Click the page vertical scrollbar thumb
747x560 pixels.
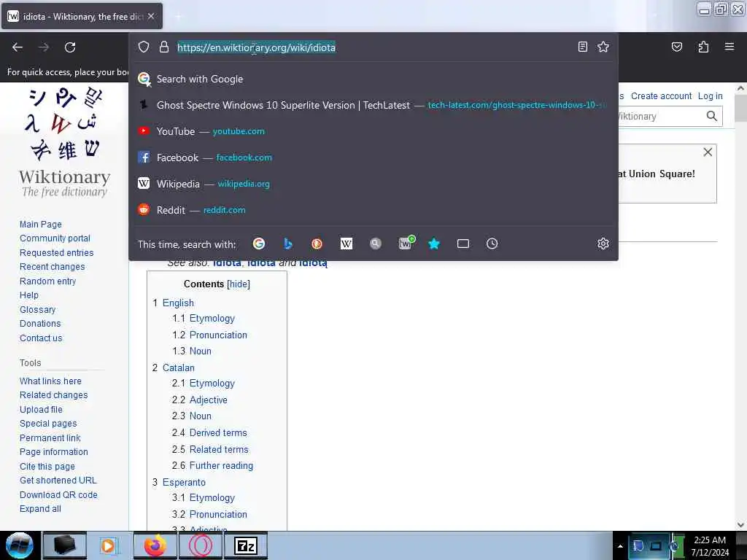click(740, 108)
